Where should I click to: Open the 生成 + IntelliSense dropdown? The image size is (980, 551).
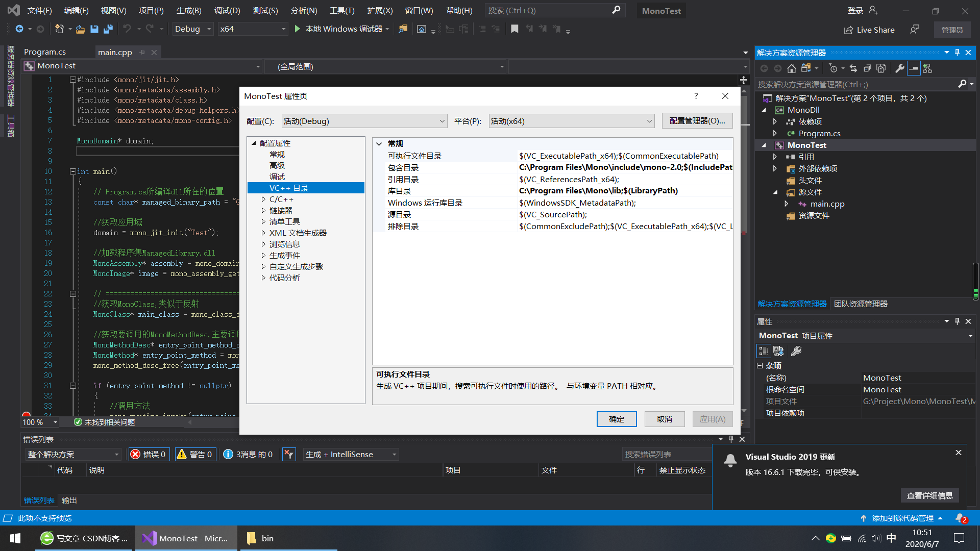[351, 454]
